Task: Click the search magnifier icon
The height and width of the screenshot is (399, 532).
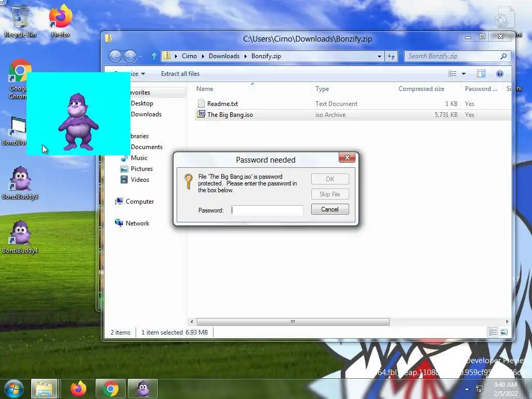Action: point(503,56)
